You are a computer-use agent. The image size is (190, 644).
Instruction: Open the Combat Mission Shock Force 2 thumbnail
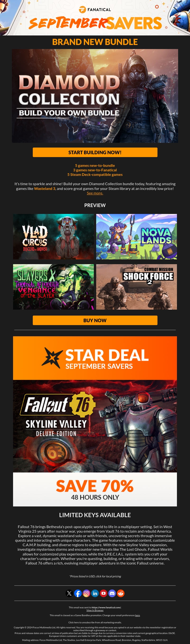coord(137,287)
